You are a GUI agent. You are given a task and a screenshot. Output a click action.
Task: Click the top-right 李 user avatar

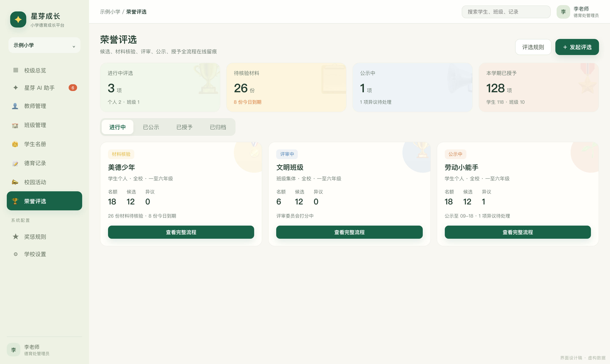tap(563, 11)
